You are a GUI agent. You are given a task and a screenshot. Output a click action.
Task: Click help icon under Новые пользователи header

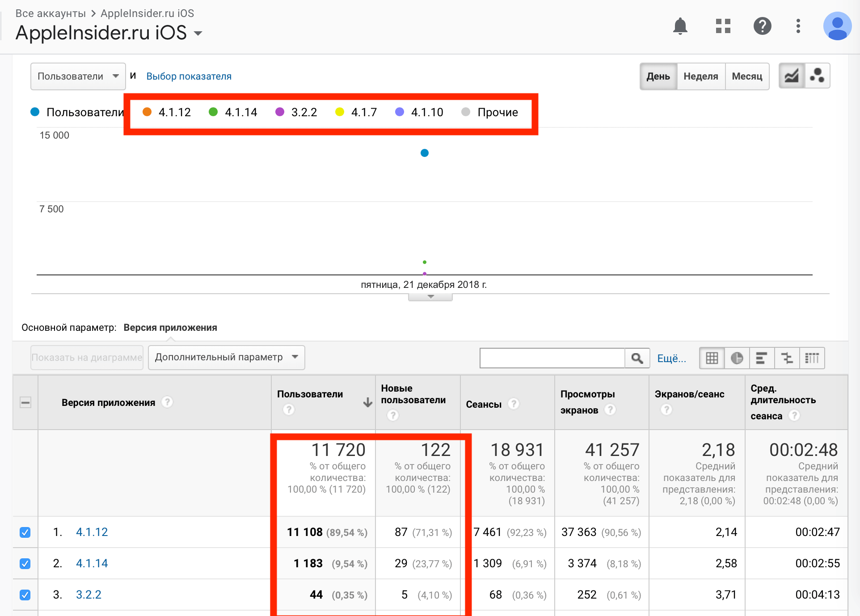click(x=392, y=416)
